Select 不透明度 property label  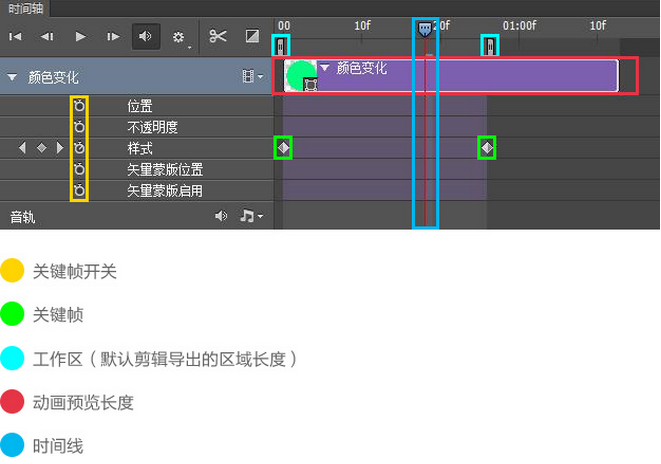(x=152, y=127)
